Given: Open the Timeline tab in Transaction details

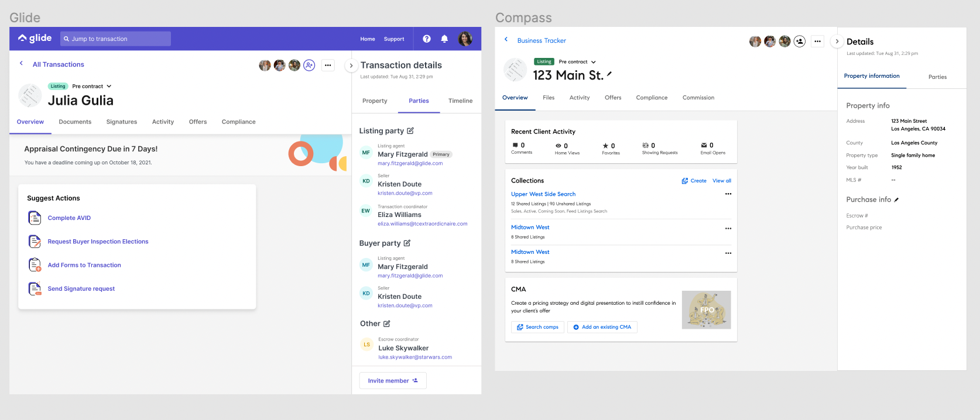Looking at the screenshot, I should point(461,101).
